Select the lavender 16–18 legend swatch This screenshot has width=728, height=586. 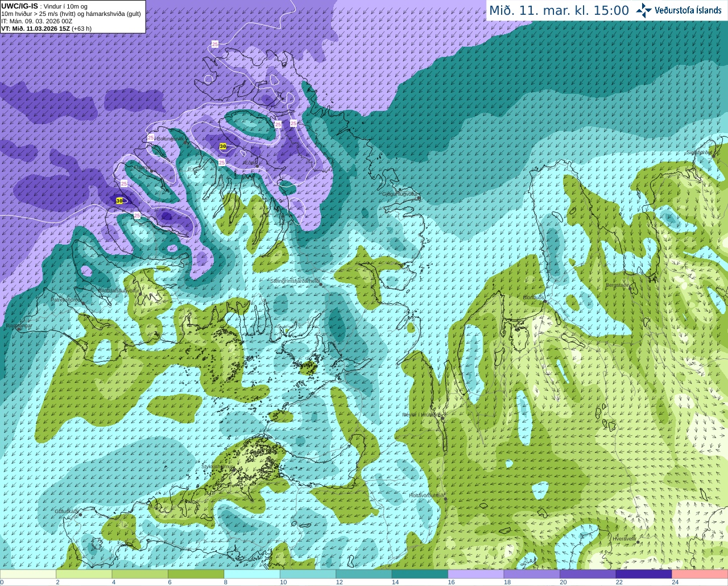coord(476,574)
